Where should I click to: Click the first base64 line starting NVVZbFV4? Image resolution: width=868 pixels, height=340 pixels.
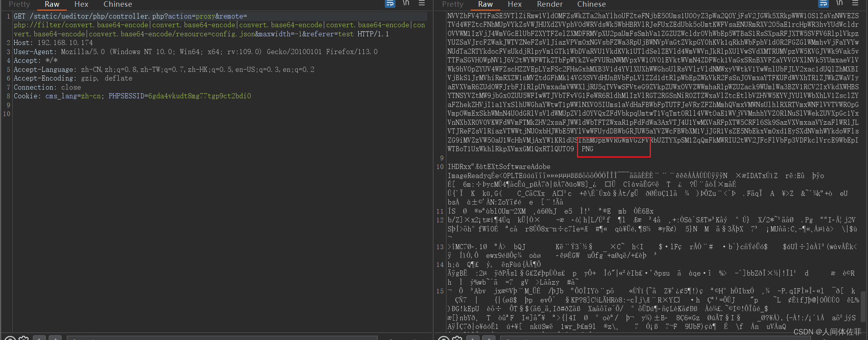click(x=653, y=16)
